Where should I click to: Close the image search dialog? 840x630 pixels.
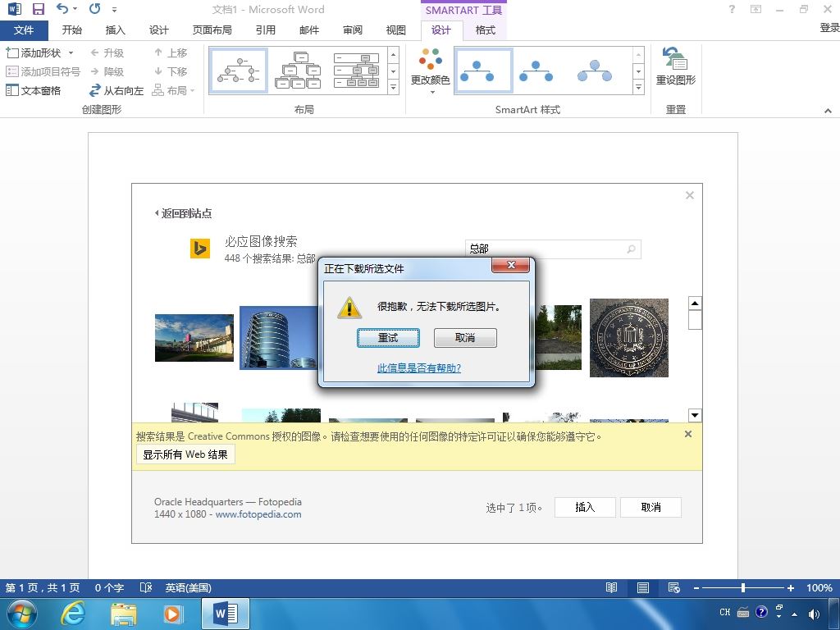pos(689,195)
